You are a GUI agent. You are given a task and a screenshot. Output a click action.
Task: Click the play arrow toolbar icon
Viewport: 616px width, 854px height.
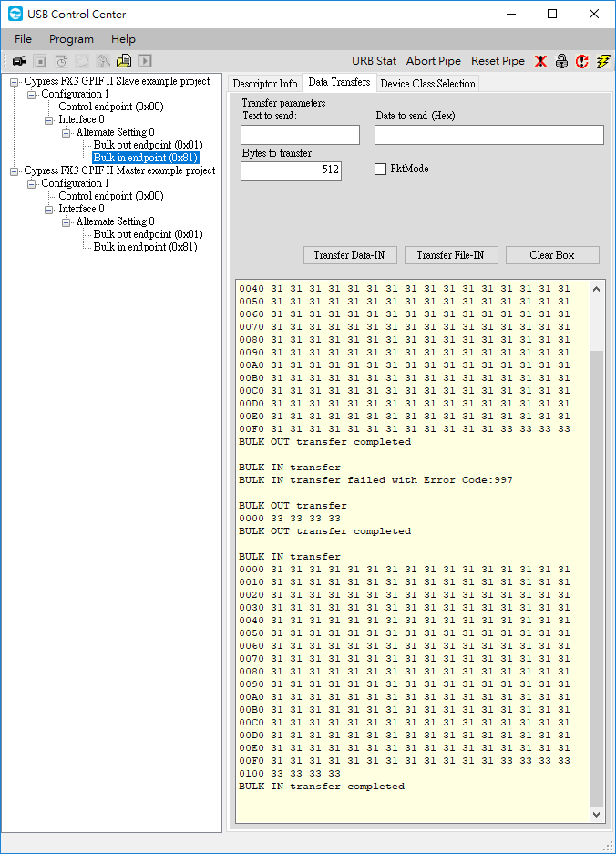click(x=145, y=61)
